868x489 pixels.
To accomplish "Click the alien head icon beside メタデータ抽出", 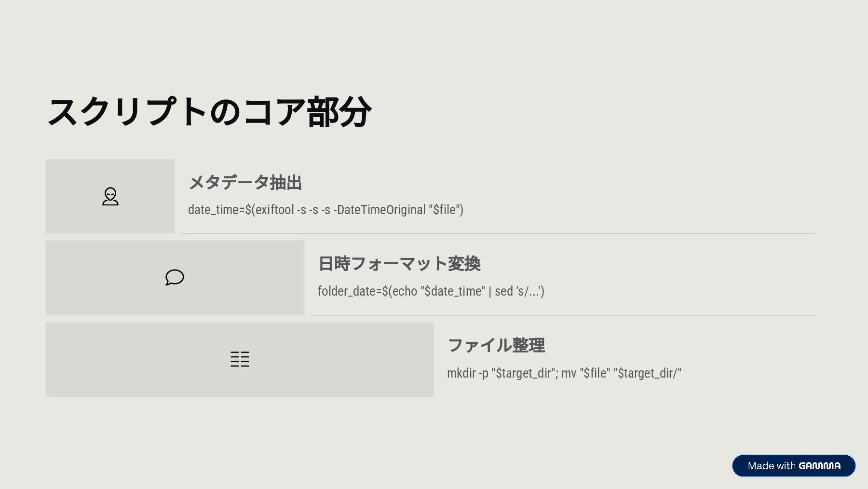I will (x=110, y=196).
